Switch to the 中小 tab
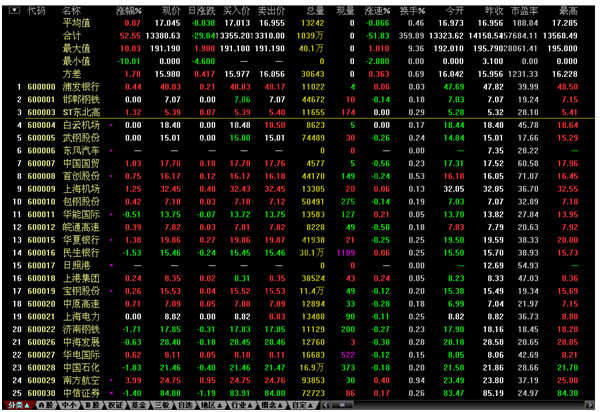600x412 pixels. tap(69, 405)
